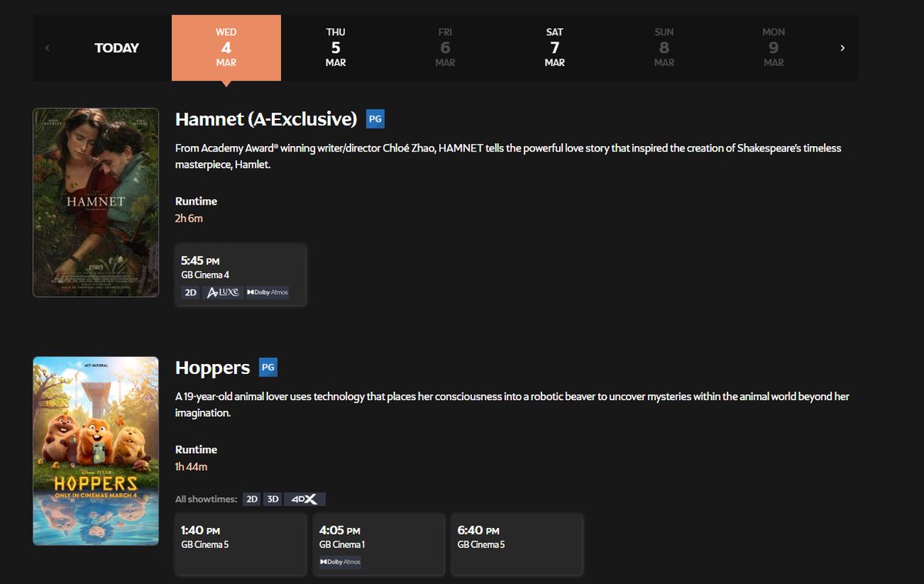Open Hoppers movie poster
Viewport: 924px width, 584px height.
[95, 451]
